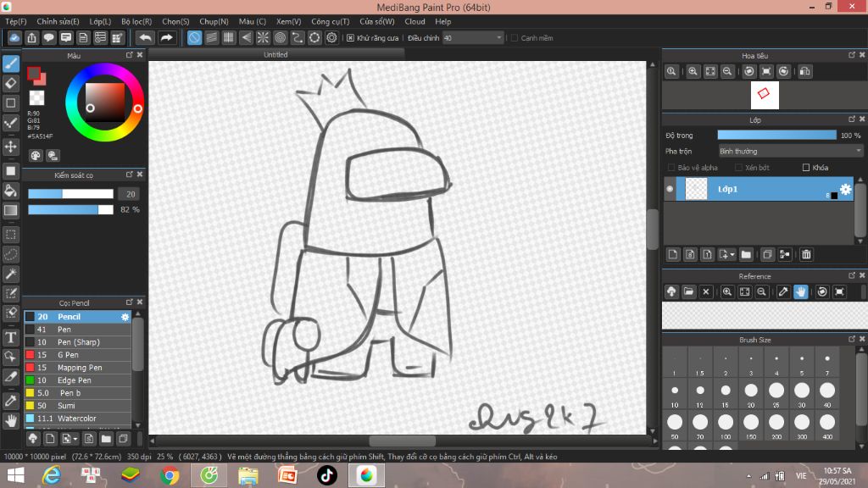The height and width of the screenshot is (488, 868).
Task: Click the canvas horizontal scrollbar
Action: [x=403, y=441]
